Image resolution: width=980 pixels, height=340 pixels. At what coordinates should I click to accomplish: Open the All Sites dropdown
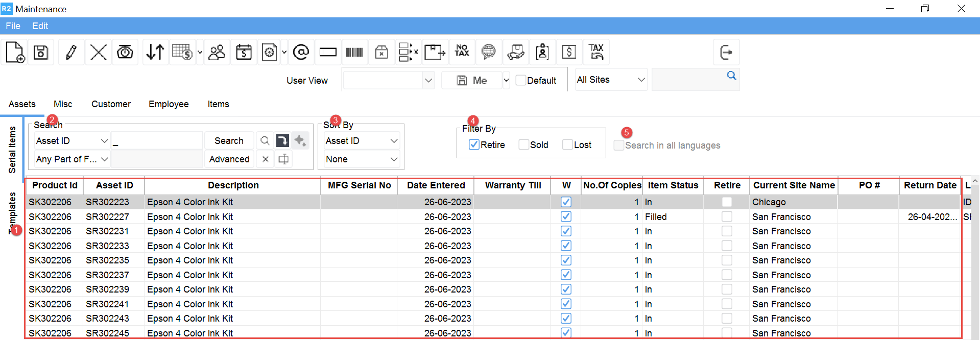coord(611,80)
